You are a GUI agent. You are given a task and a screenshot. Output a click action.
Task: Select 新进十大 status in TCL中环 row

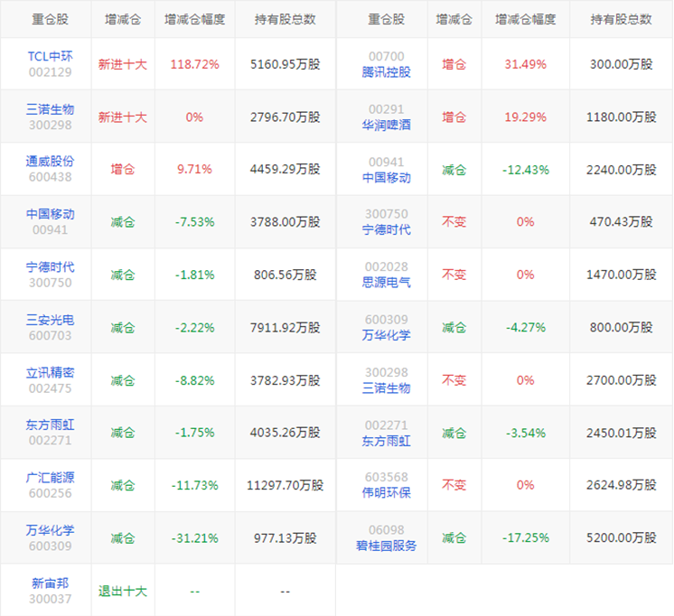[x=123, y=64]
